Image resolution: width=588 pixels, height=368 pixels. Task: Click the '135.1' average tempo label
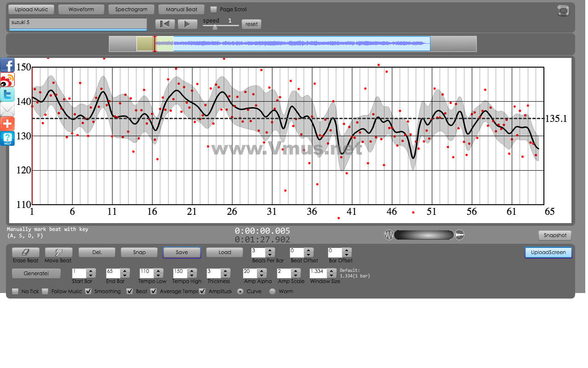556,119
